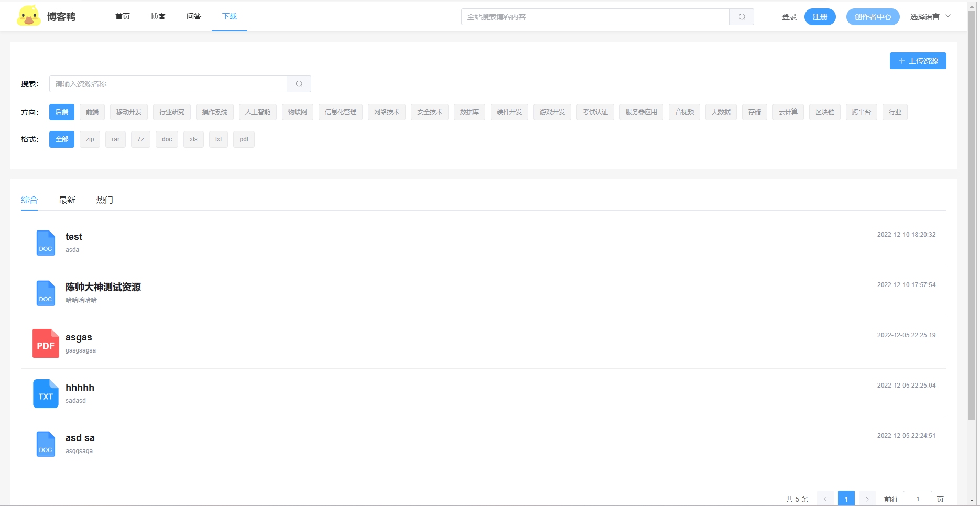Select the 数据库 direction filter
Image resolution: width=980 pixels, height=506 pixels.
[x=470, y=112]
